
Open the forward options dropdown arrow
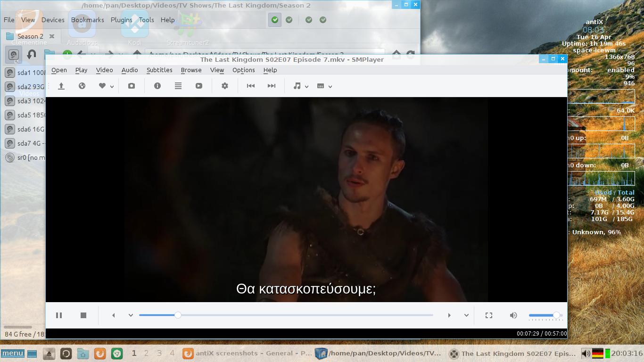pyautogui.click(x=466, y=315)
